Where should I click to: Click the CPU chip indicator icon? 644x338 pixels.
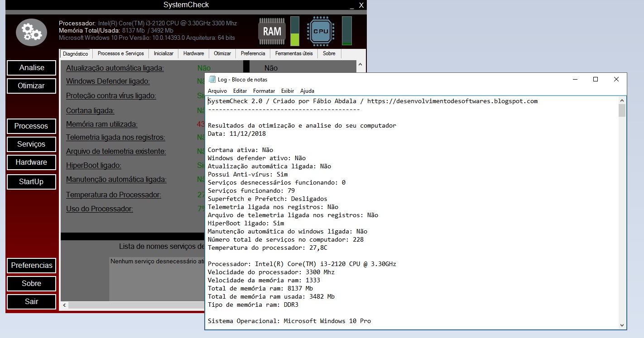coord(321,31)
